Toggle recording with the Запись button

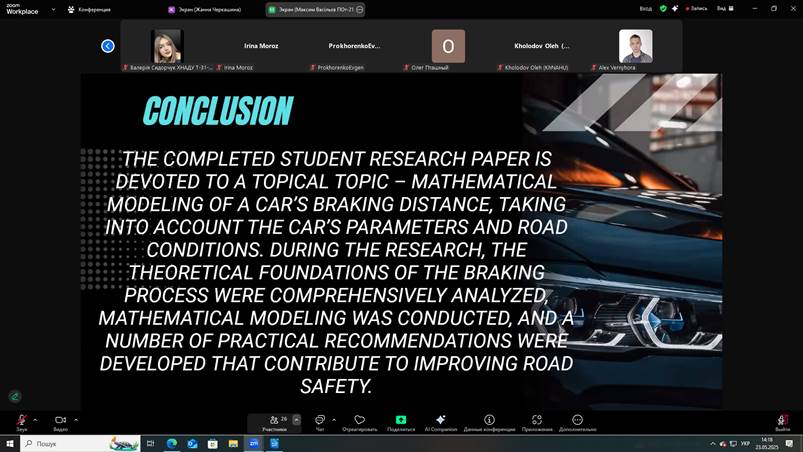click(694, 8)
